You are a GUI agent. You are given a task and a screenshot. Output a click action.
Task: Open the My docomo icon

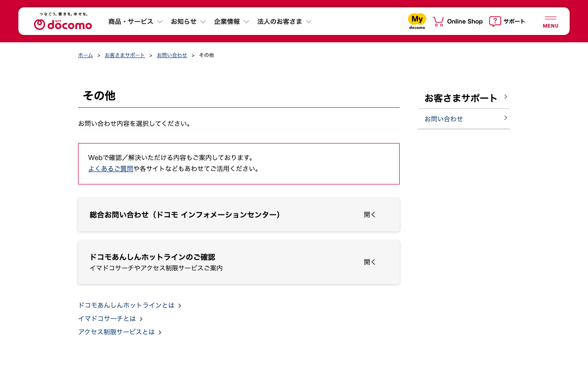[x=417, y=21]
